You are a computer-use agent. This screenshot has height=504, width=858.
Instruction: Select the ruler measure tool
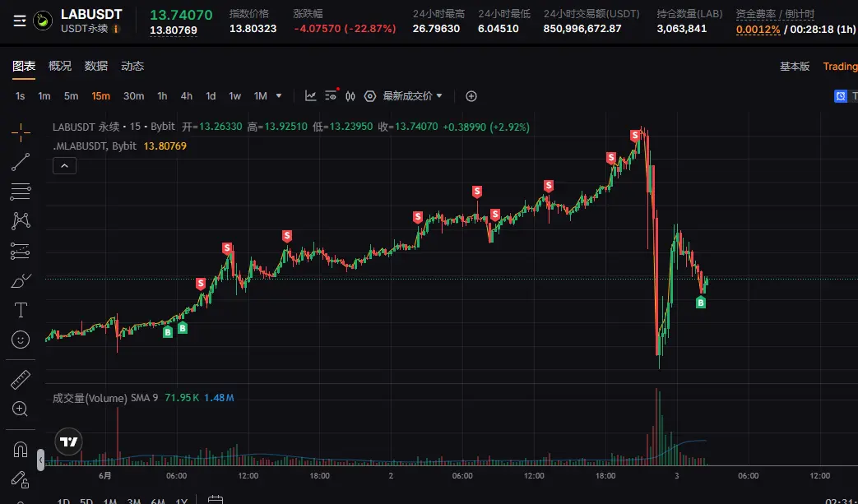(x=21, y=379)
